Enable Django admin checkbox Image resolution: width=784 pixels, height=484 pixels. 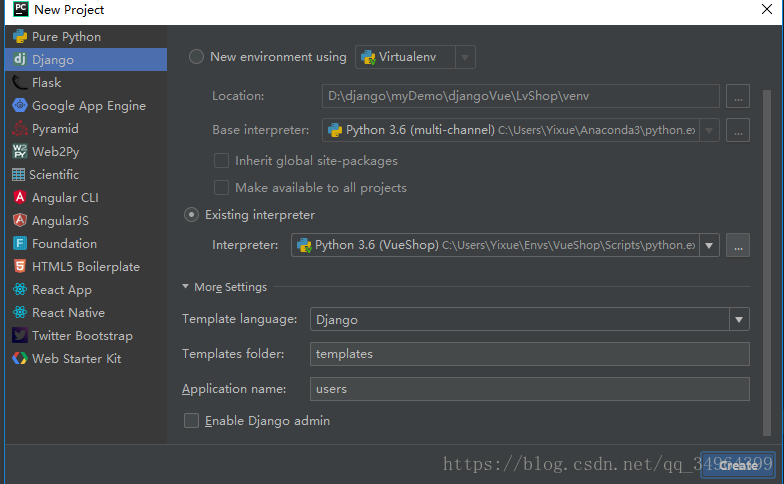click(191, 420)
